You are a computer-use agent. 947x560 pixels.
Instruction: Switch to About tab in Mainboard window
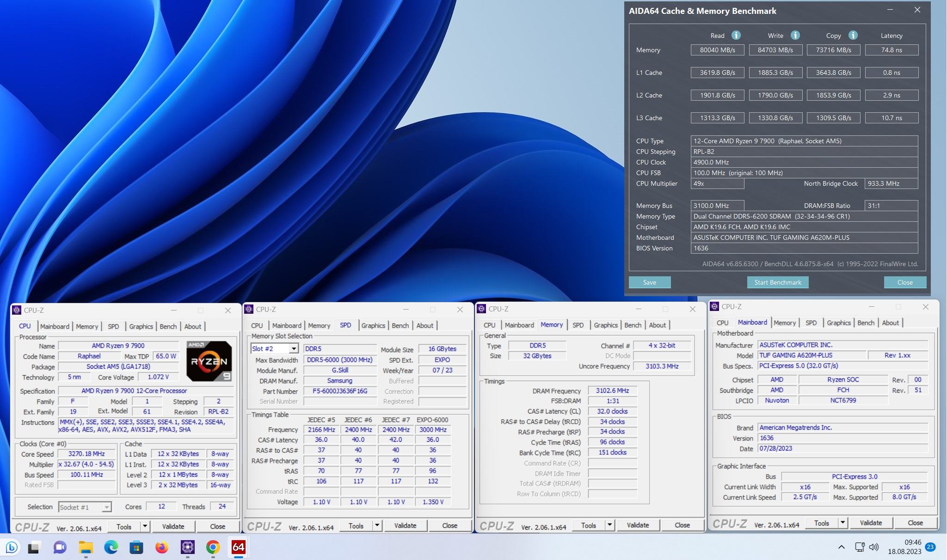891,323
